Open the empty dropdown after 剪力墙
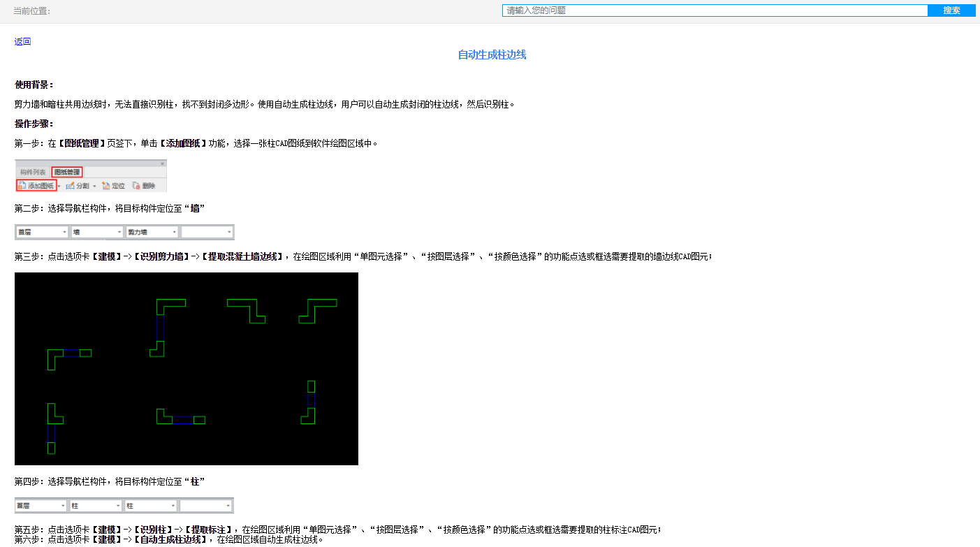Viewport: 980px width, 547px height. pyautogui.click(x=207, y=232)
